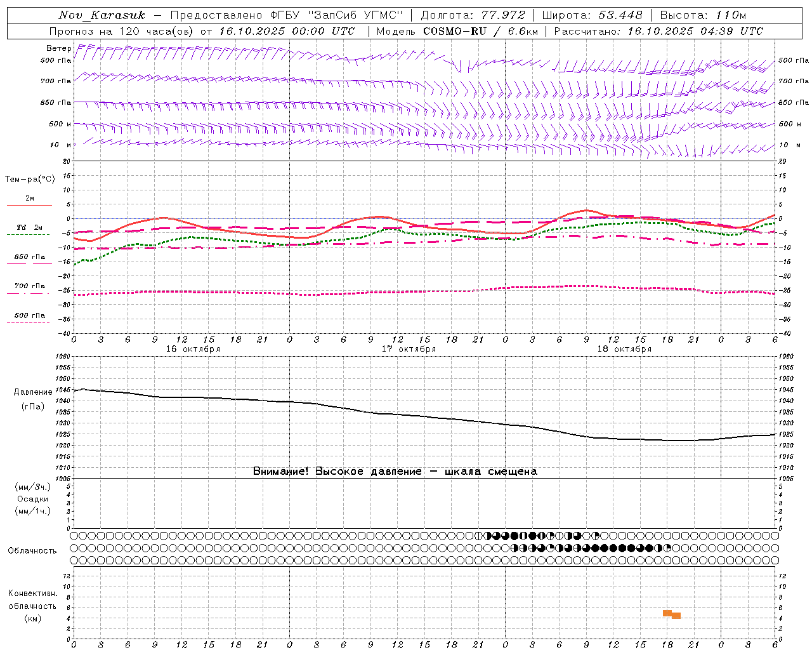Click the 'Тем-ра(°C)' temperature axis title
The height and width of the screenshot is (650, 812).
point(30,180)
